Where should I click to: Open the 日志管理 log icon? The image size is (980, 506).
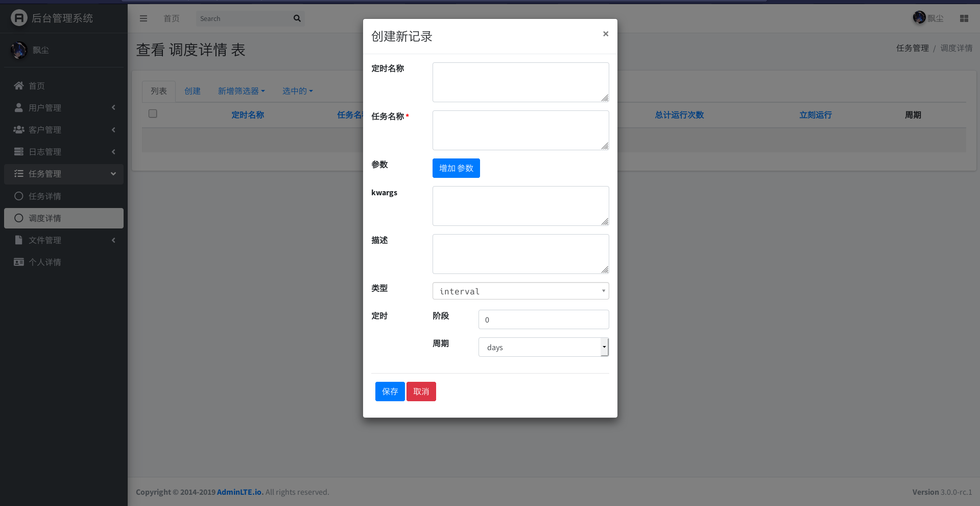coord(19,152)
